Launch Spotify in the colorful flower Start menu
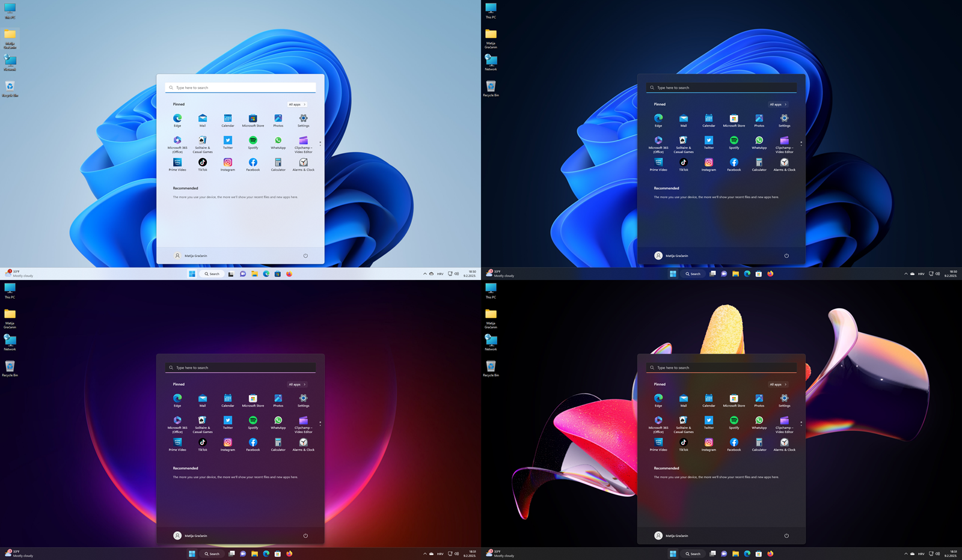The image size is (962, 560). (x=734, y=422)
